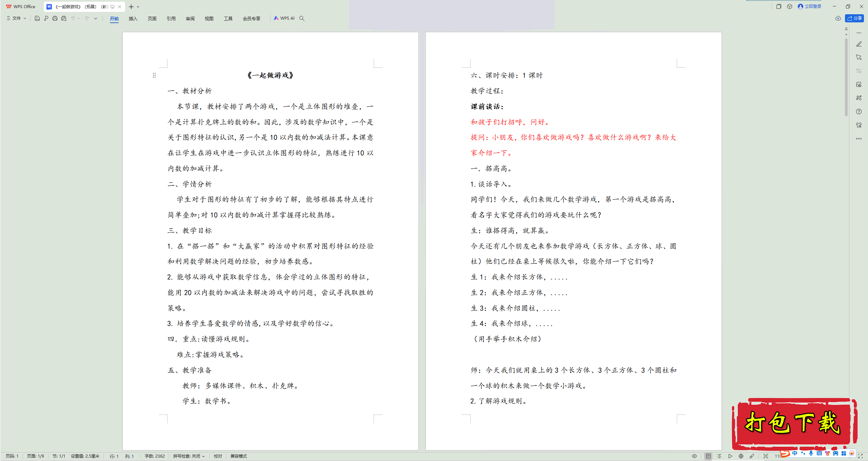Click the fullscreen expand icon in status bar

point(860,456)
